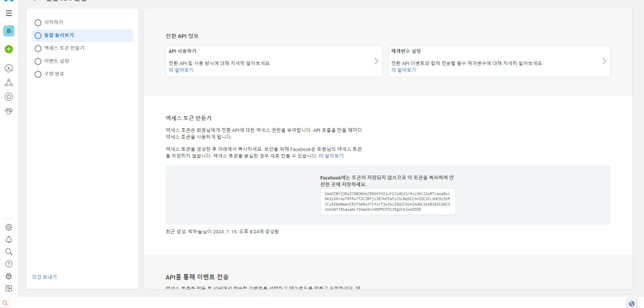Screen dimensions: 644x308
Task: Open the bell notifications icon
Action: [9, 239]
